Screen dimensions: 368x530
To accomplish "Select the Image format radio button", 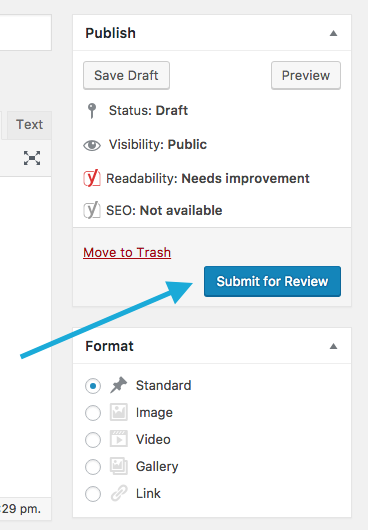I will click(x=93, y=413).
